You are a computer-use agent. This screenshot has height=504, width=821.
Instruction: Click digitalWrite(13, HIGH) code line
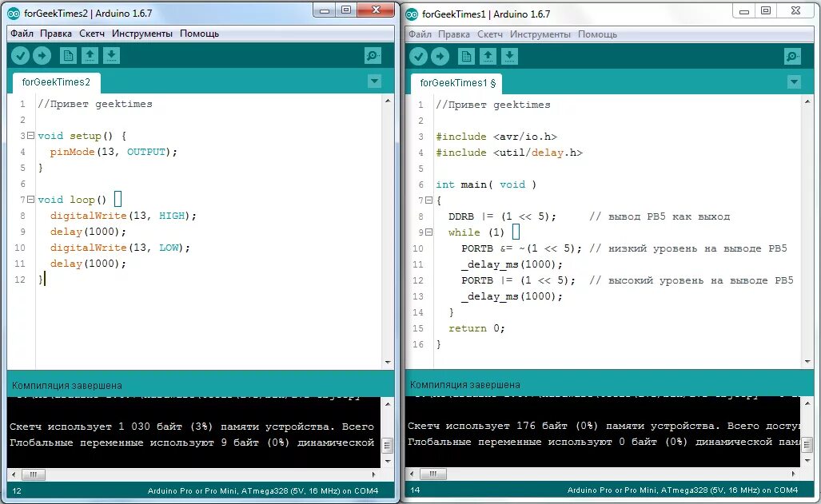123,216
